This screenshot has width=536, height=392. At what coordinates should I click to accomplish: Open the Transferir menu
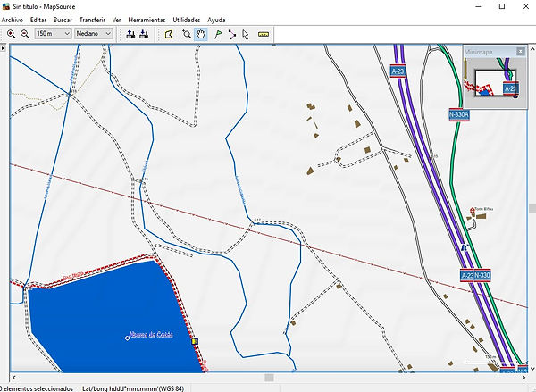(92, 20)
